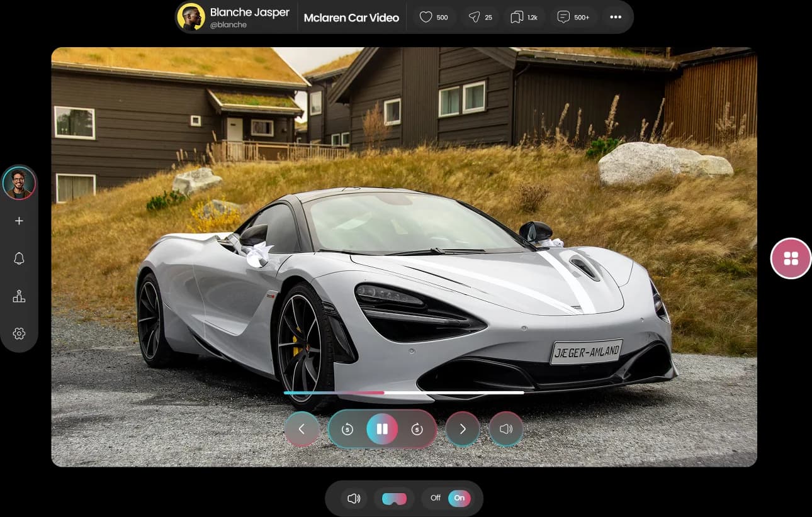The width and height of the screenshot is (812, 517).
Task: Open your profile avatar in left sidebar
Action: pyautogui.click(x=19, y=183)
